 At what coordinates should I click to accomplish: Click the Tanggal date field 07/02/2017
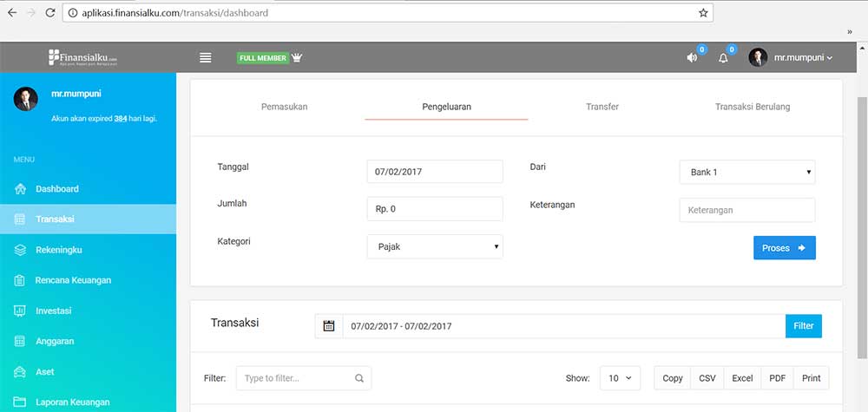tap(435, 172)
